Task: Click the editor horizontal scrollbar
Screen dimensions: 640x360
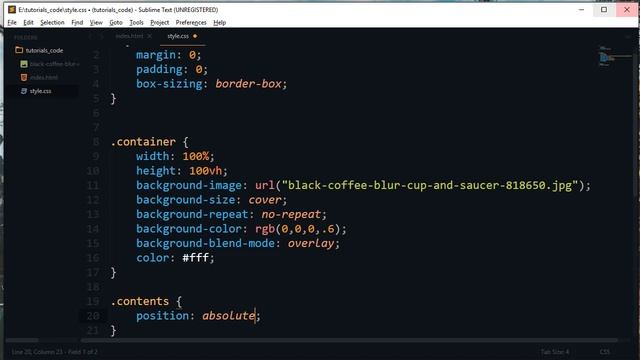Action: click(349, 340)
